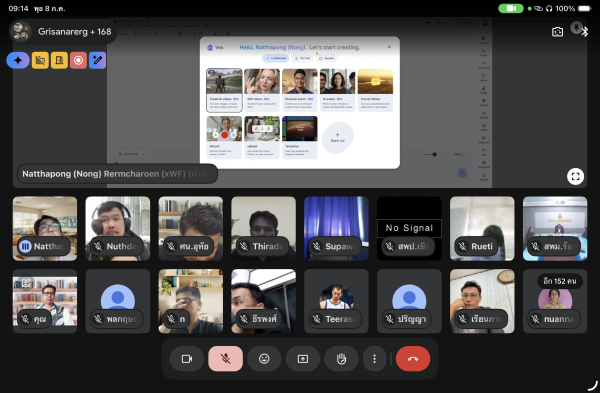Tap the yellow crossed-out folder icon

40,60
